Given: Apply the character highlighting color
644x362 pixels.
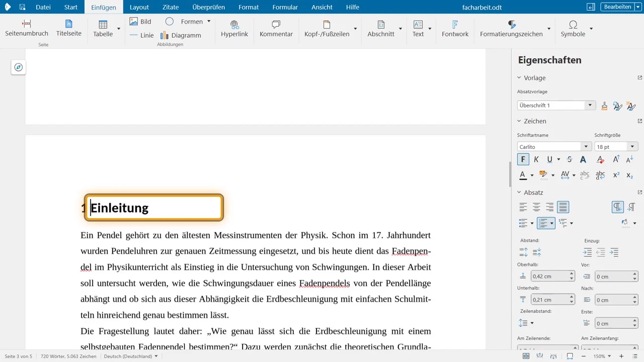Looking at the screenshot, I should tap(543, 175).
